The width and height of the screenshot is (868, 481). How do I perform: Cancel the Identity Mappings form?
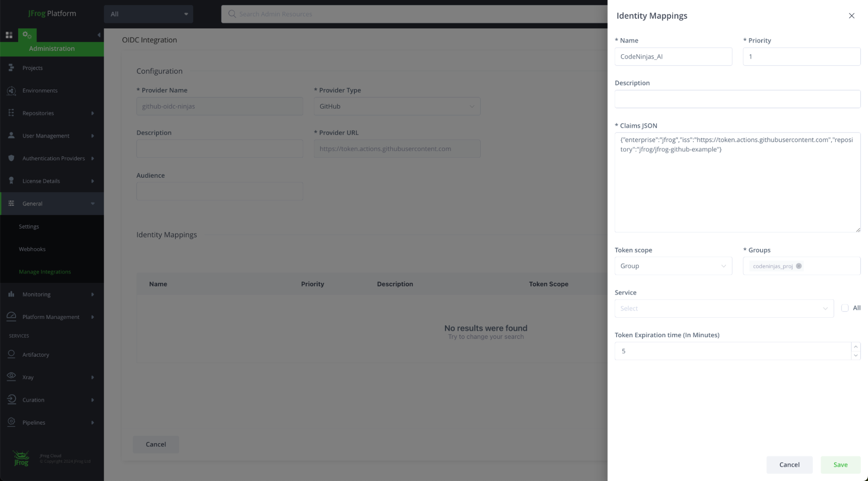pyautogui.click(x=789, y=464)
